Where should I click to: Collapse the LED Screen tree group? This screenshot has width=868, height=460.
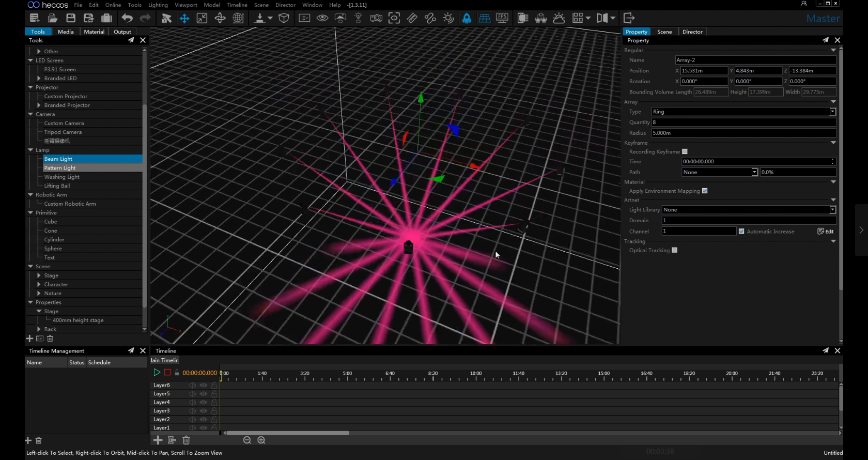click(30, 60)
